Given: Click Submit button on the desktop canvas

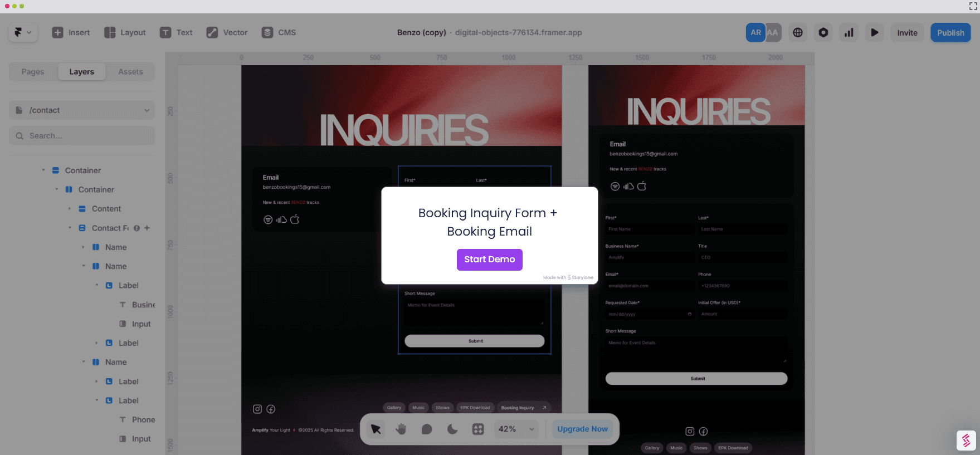Looking at the screenshot, I should point(475,341).
